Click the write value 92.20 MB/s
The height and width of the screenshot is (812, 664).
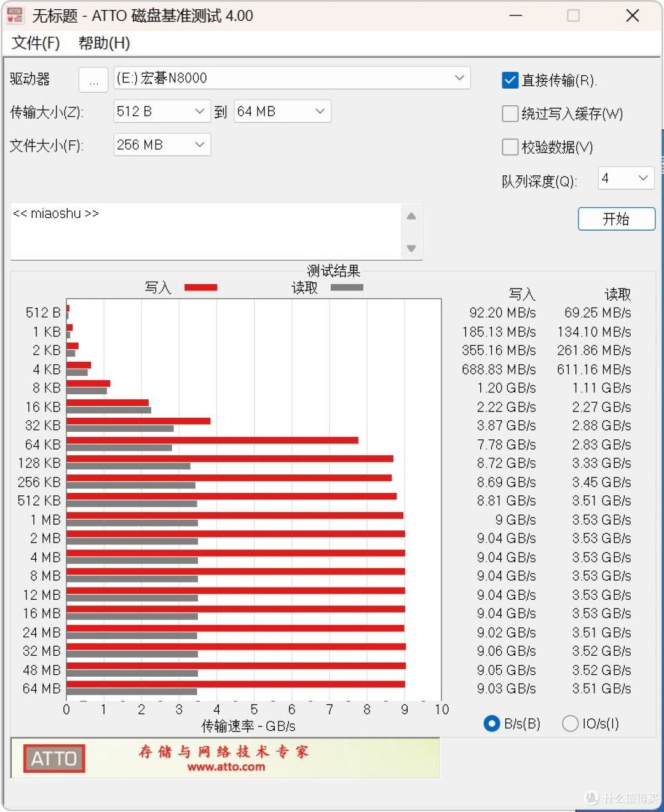[x=502, y=313]
